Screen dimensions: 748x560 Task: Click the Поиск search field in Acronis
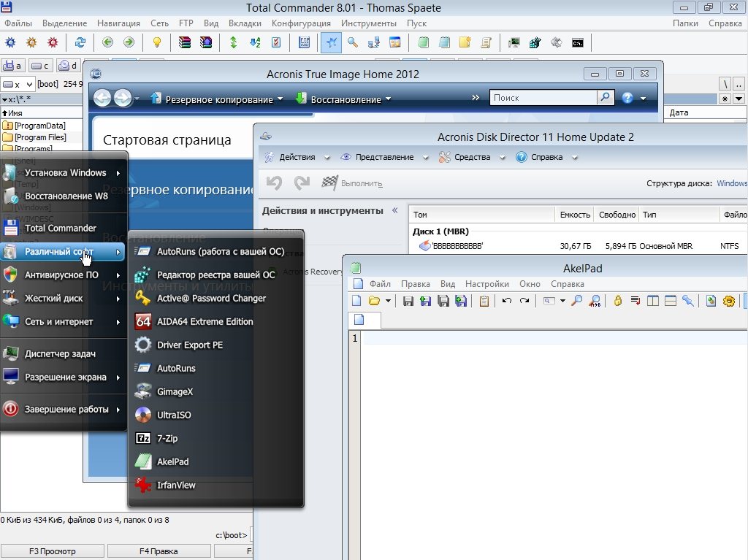point(543,98)
